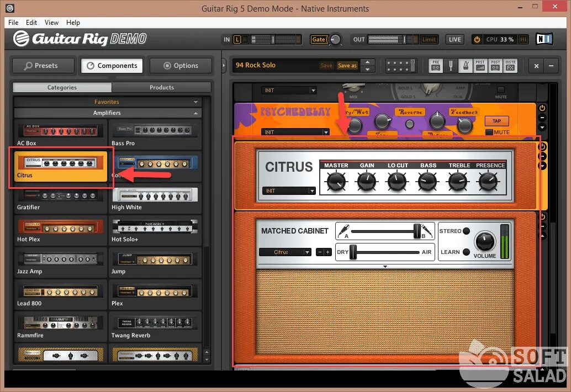Select the High White amplifier
This screenshot has height=392, width=571.
[x=155, y=198]
